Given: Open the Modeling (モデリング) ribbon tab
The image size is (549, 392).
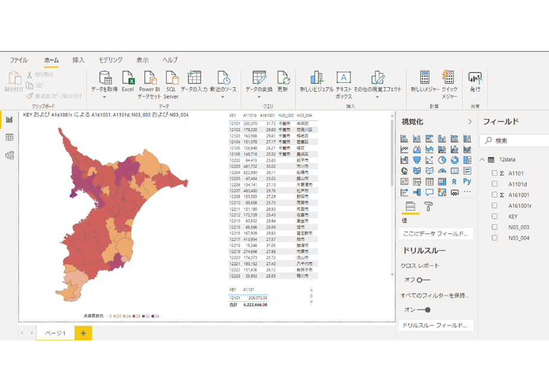Looking at the screenshot, I should pyautogui.click(x=111, y=60).
